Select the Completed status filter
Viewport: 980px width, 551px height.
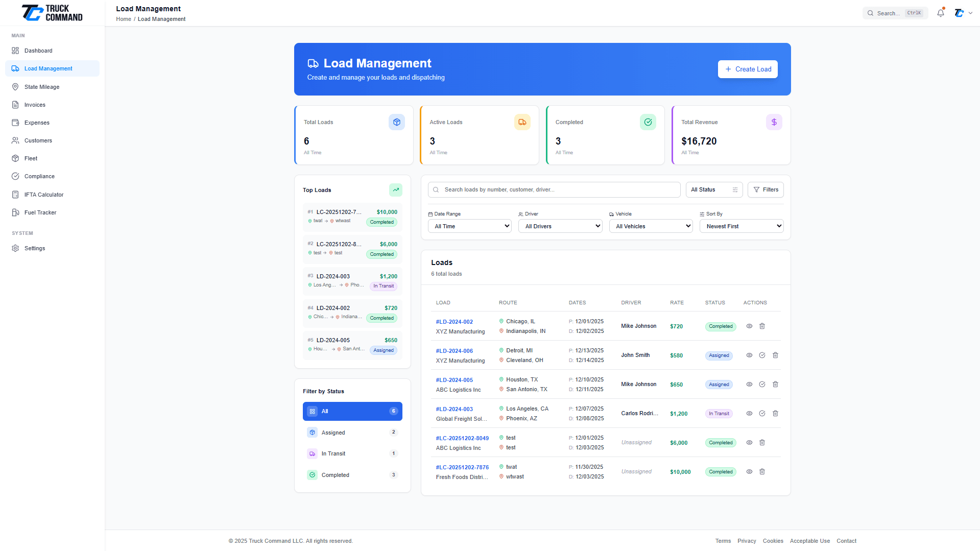[352, 475]
